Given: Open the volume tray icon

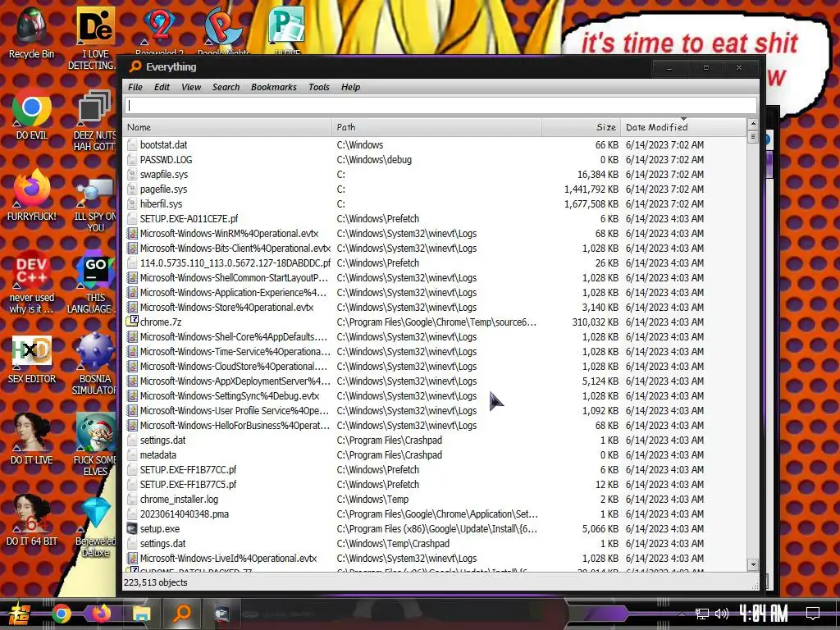Looking at the screenshot, I should (721, 614).
